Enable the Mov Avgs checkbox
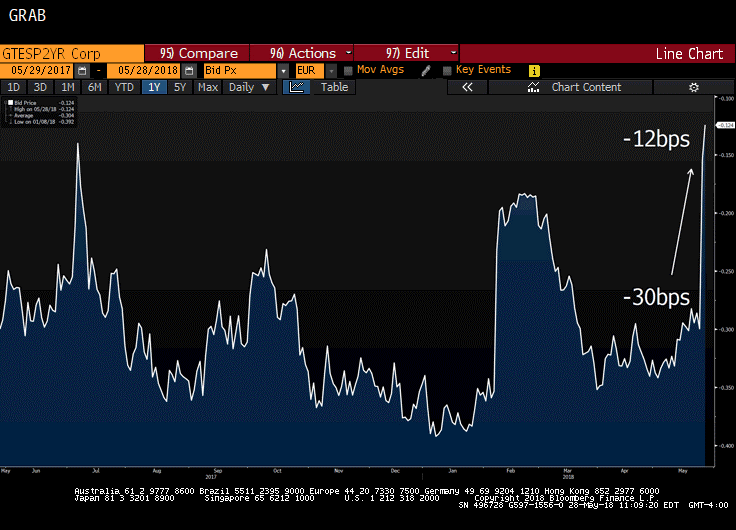 coord(348,71)
